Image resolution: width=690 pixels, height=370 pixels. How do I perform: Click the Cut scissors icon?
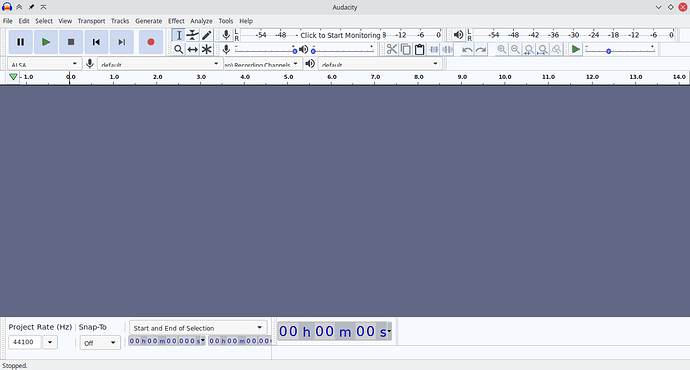(392, 49)
